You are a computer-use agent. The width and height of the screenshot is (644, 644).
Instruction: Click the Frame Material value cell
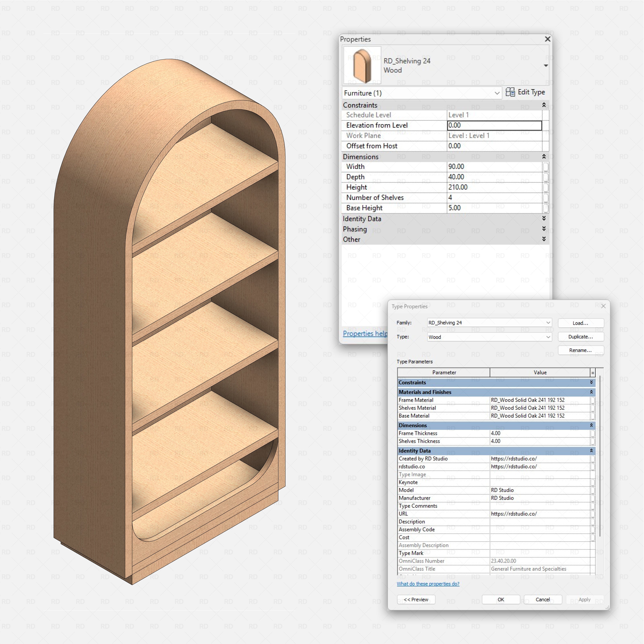point(540,400)
